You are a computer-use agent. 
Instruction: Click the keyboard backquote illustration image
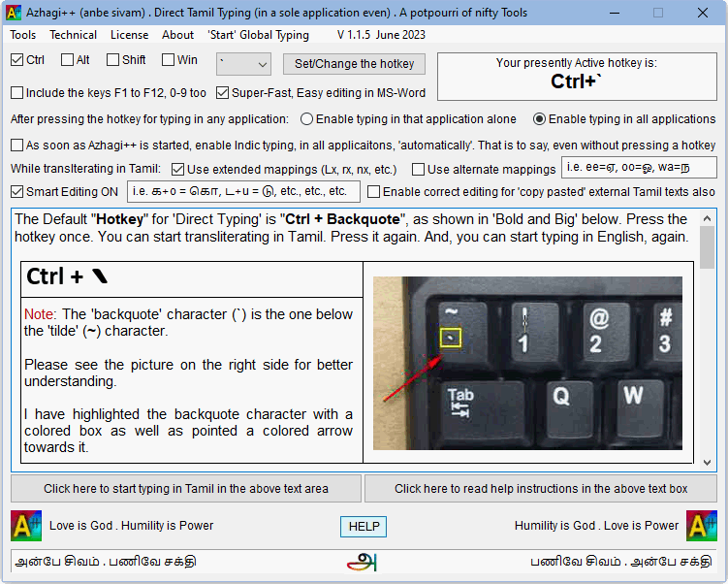(527, 364)
